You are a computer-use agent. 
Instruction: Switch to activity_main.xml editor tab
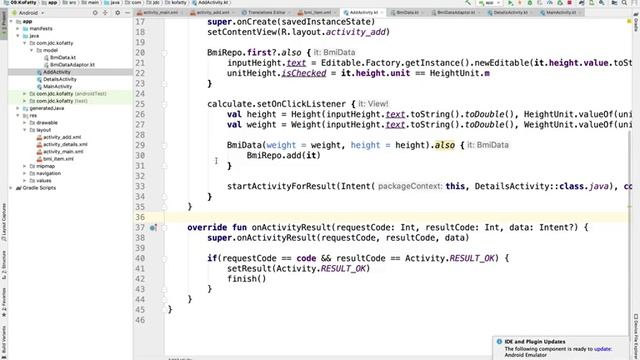160,13
